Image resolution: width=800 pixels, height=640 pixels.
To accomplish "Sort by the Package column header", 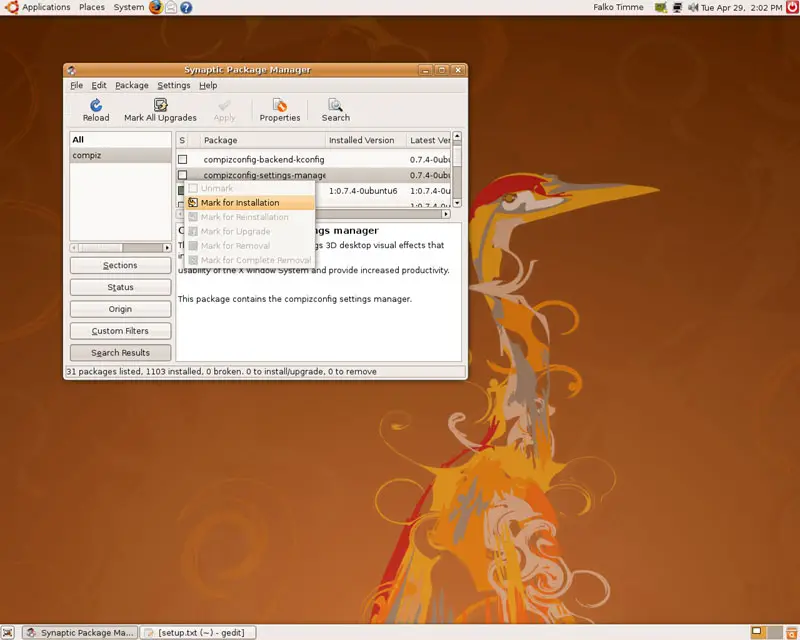I will (262, 140).
